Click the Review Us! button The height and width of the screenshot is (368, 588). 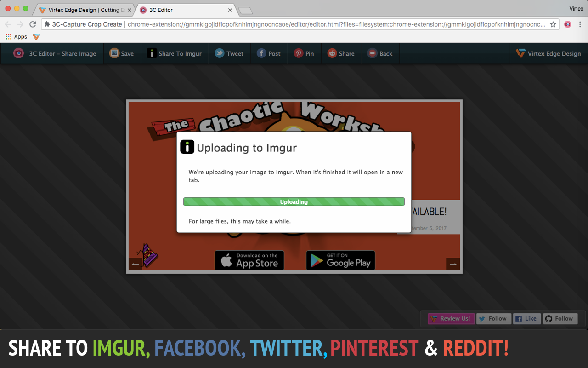click(450, 318)
